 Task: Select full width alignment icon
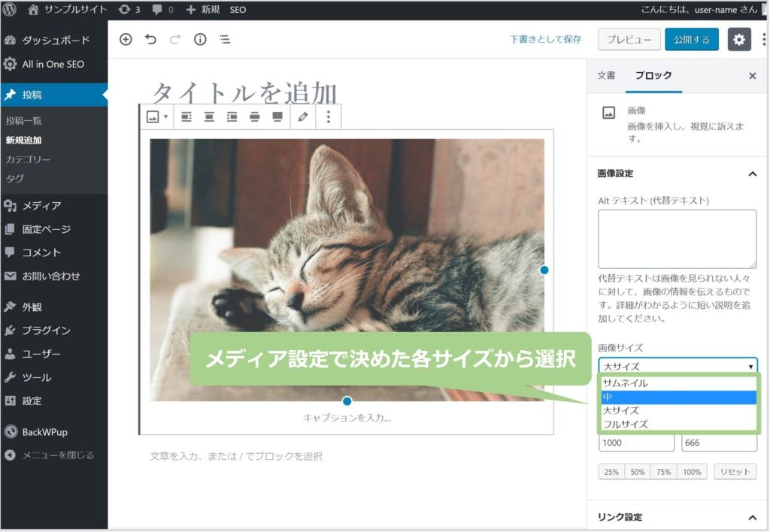click(x=277, y=116)
